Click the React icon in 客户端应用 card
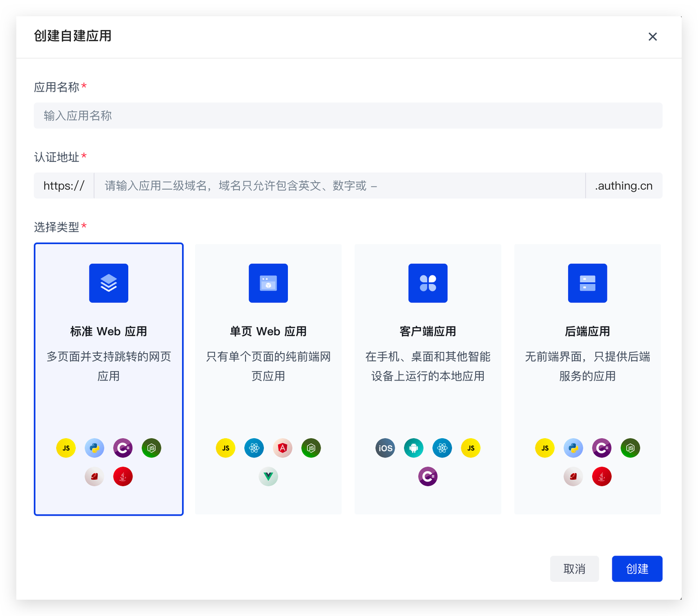Viewport: 698px width, 616px height. pyautogui.click(x=442, y=448)
